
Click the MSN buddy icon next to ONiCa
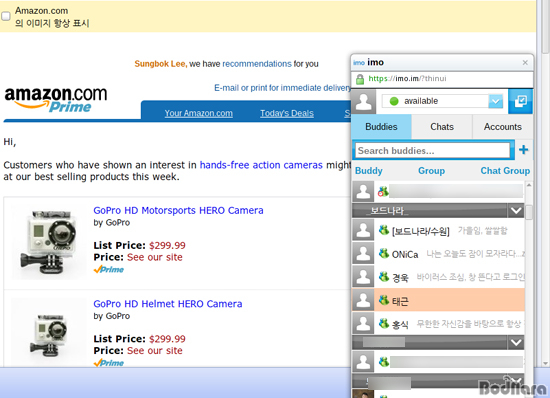click(x=384, y=253)
